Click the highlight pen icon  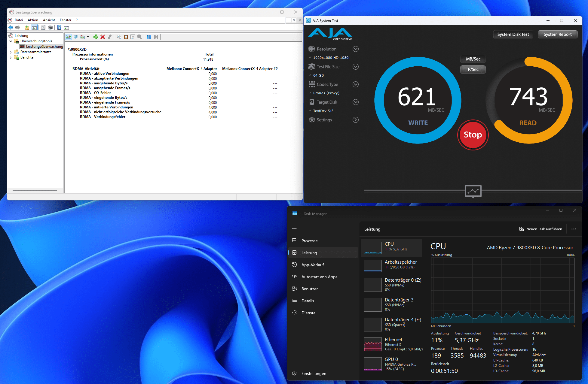click(x=110, y=37)
